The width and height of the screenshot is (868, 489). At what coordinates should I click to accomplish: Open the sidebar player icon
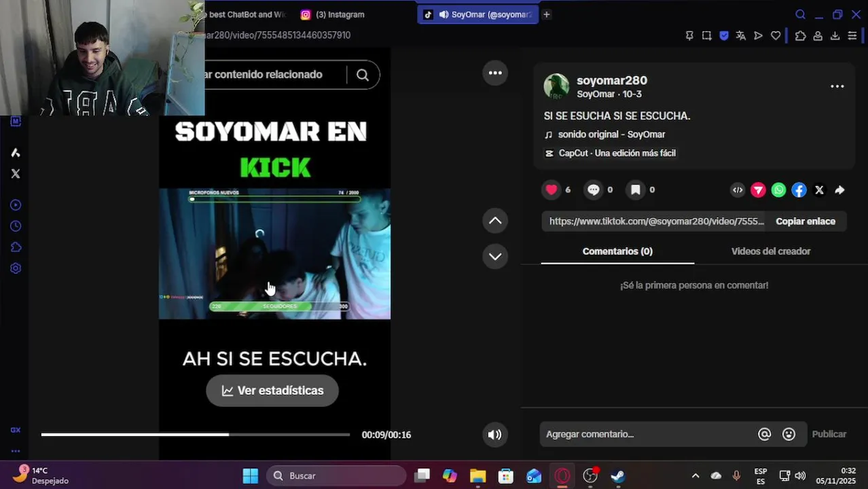click(x=16, y=205)
